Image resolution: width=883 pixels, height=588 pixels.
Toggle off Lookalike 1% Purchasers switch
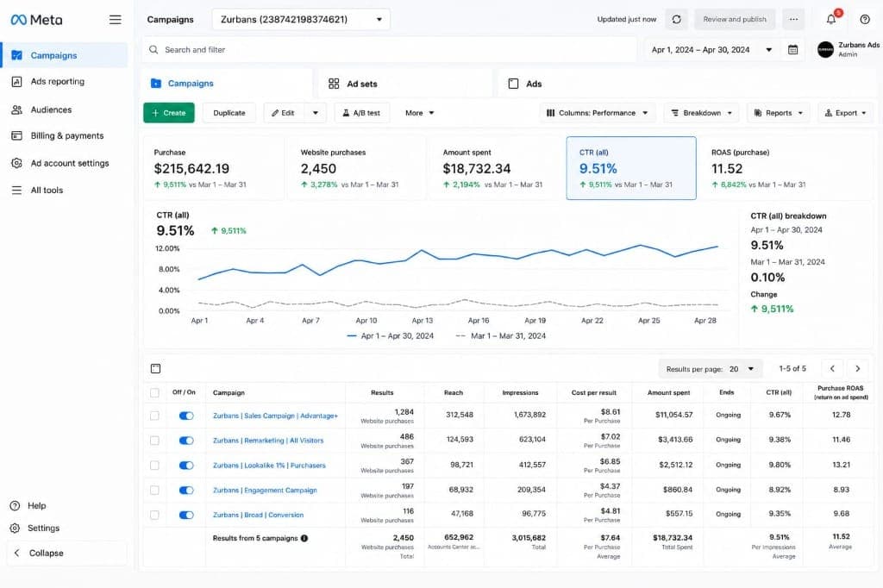tap(186, 466)
